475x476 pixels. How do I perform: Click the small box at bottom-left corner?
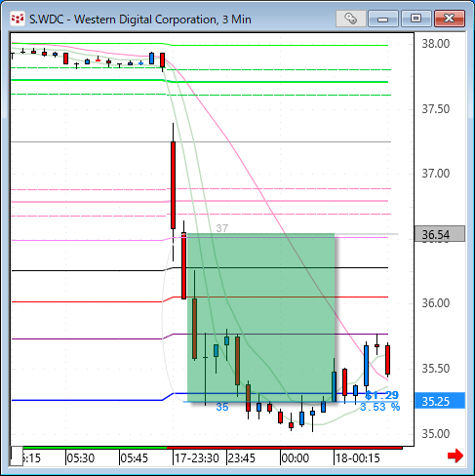click(17, 456)
